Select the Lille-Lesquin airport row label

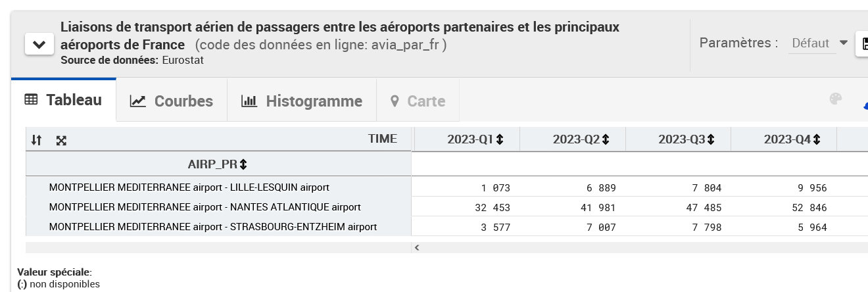click(189, 187)
